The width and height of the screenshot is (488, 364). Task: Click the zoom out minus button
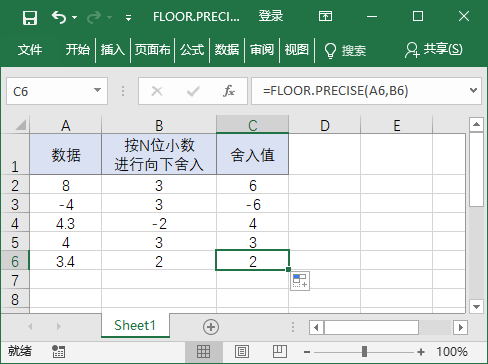point(307,352)
